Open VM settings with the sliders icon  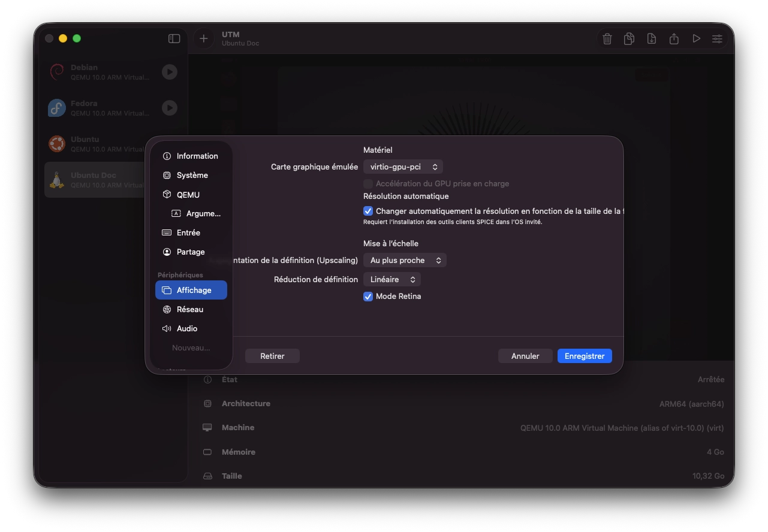point(717,39)
